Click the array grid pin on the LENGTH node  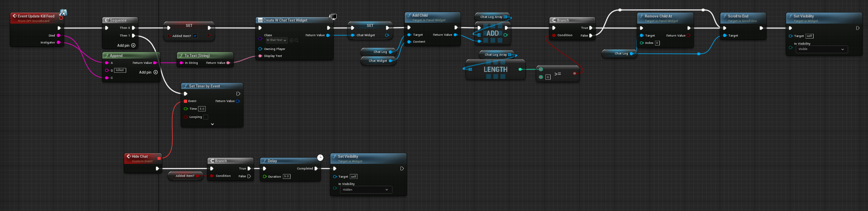(x=470, y=69)
